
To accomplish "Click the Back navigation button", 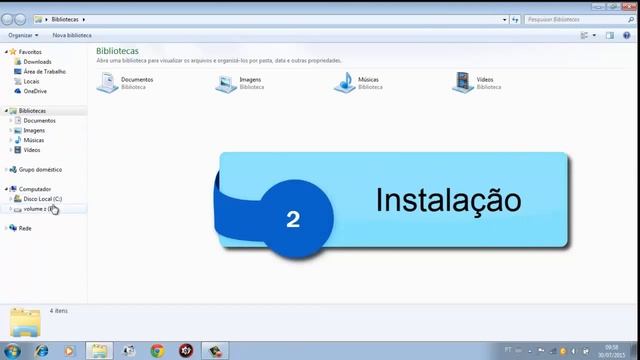I will 7,19.
